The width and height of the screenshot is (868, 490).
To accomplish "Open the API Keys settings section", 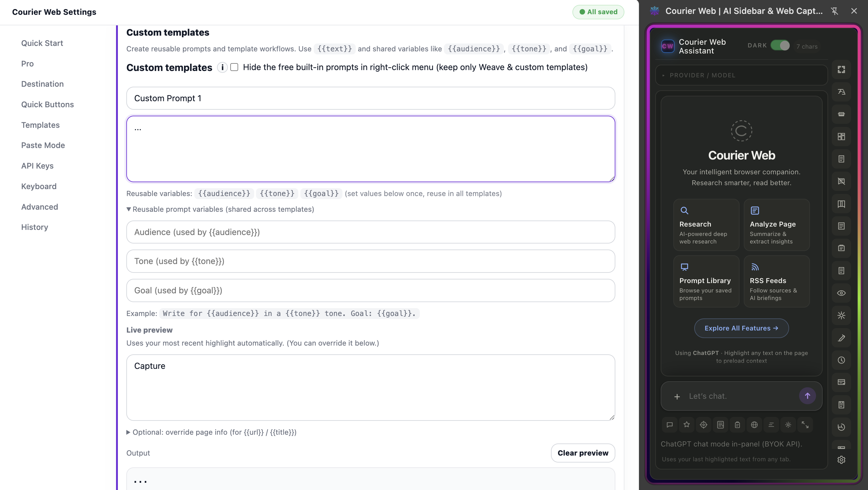I will pyautogui.click(x=37, y=166).
